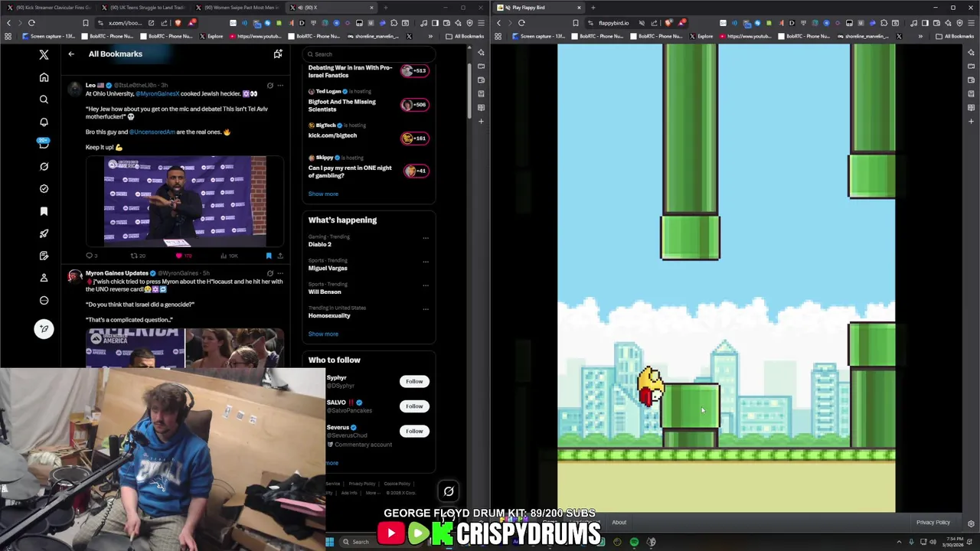980x551 pixels.
Task: Switch to the Kick Streamer Clavicular browser tab
Action: [49, 8]
